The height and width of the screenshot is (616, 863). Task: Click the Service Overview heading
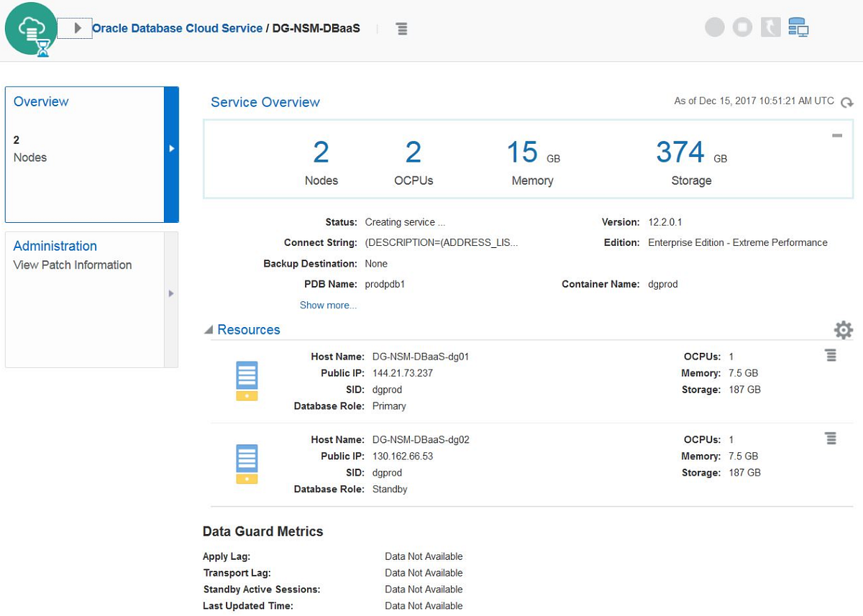pyautogui.click(x=265, y=102)
